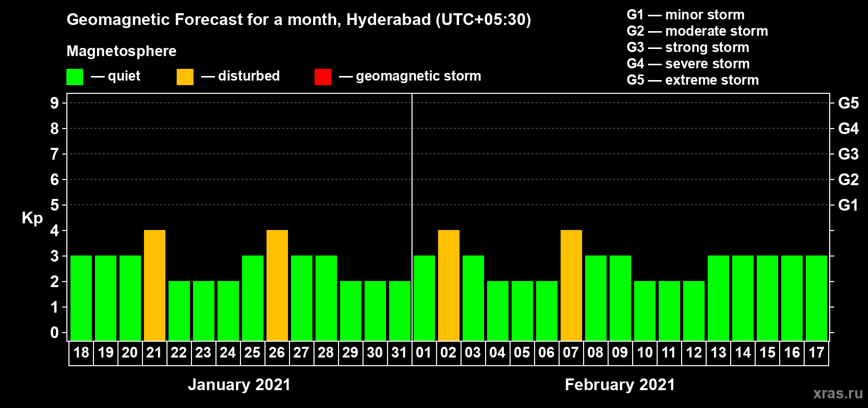Click date label 12 on the axis
Viewport: 868px width, 408px height.
pos(694,353)
